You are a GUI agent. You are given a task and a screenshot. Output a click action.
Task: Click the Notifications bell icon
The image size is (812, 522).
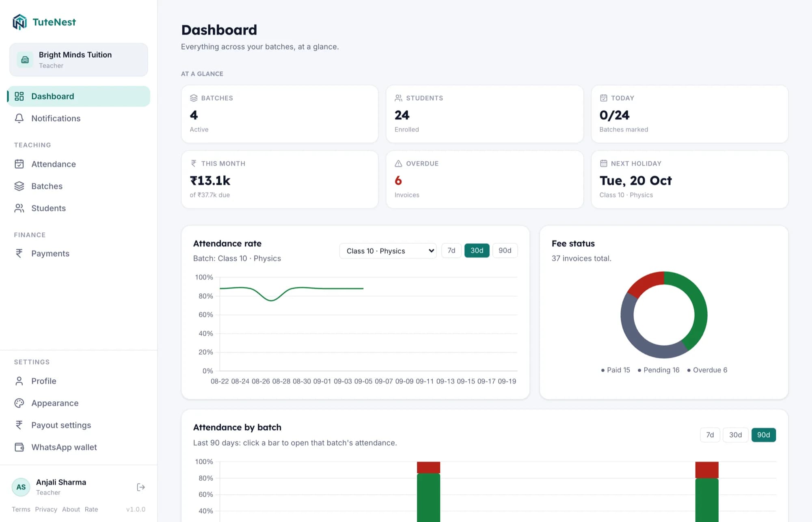19,118
